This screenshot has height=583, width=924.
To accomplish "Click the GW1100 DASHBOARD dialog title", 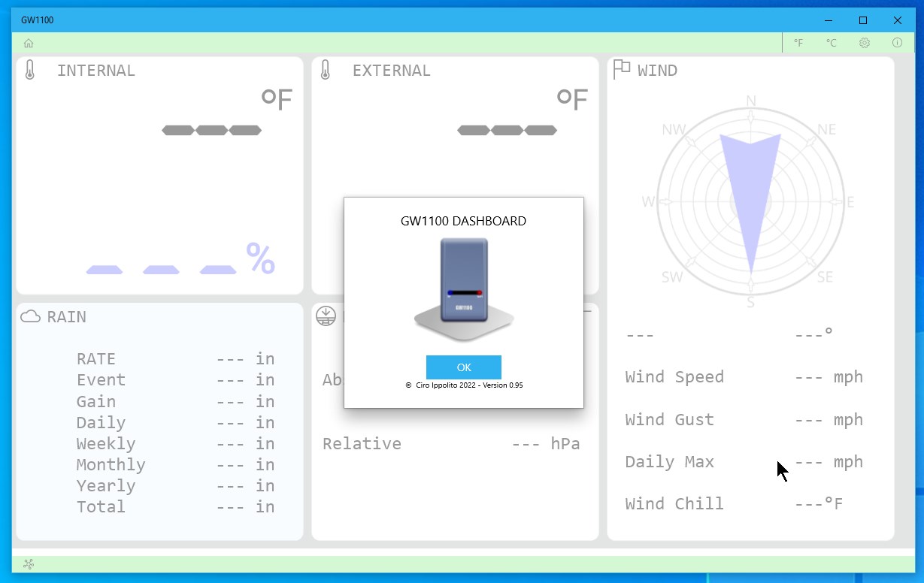I will click(x=464, y=221).
